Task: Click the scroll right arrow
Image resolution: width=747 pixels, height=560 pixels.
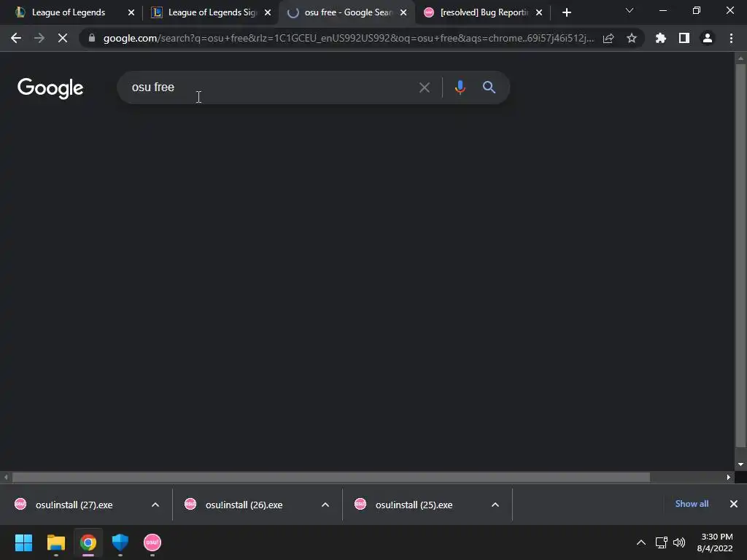Action: coord(729,477)
